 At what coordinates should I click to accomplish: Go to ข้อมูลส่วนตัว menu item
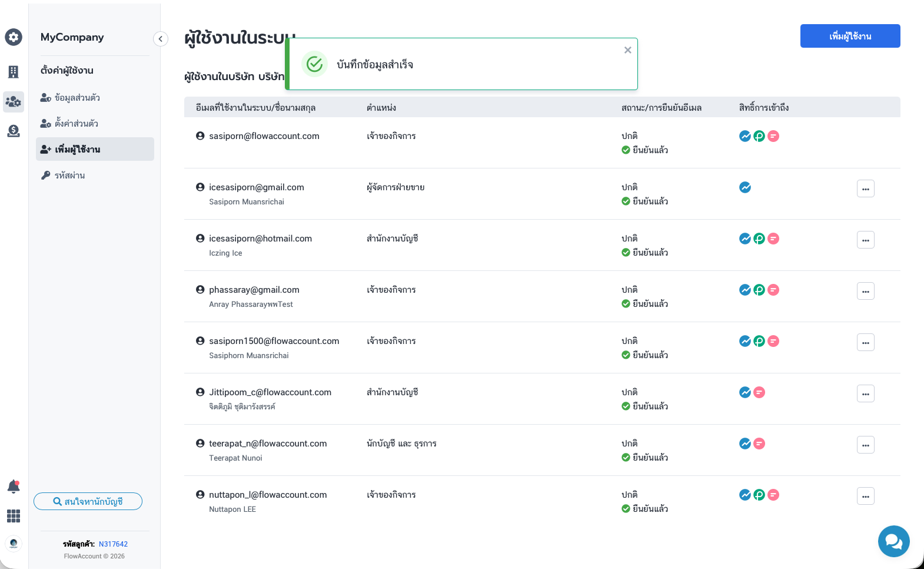tap(77, 98)
